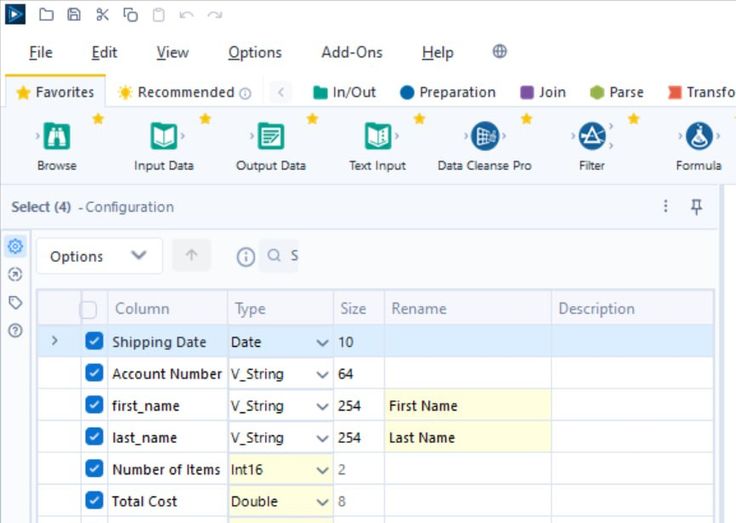Open the configuration gear sidebar icon
This screenshot has height=523, width=736.
[15, 246]
